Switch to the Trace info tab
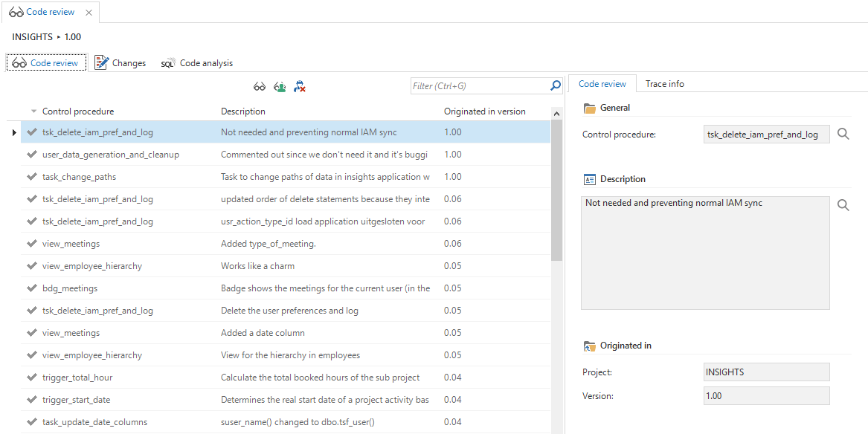 (664, 84)
